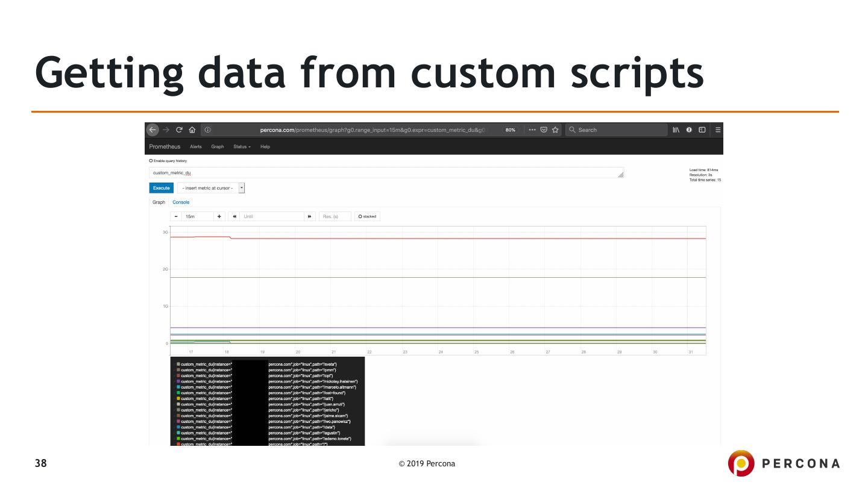Select the Graph tab below Execute
The width and height of the screenshot is (868, 488).
point(159,202)
